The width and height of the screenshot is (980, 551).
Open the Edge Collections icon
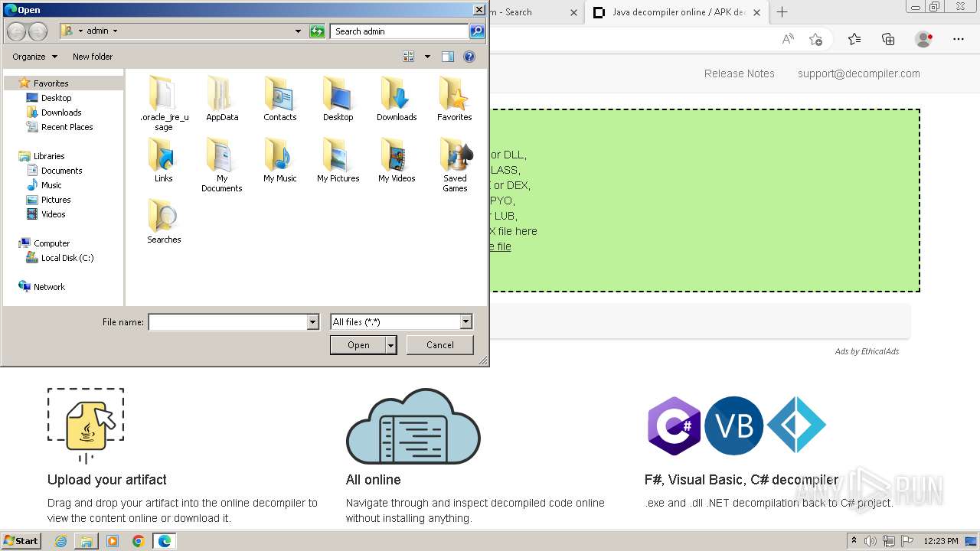[888, 39]
